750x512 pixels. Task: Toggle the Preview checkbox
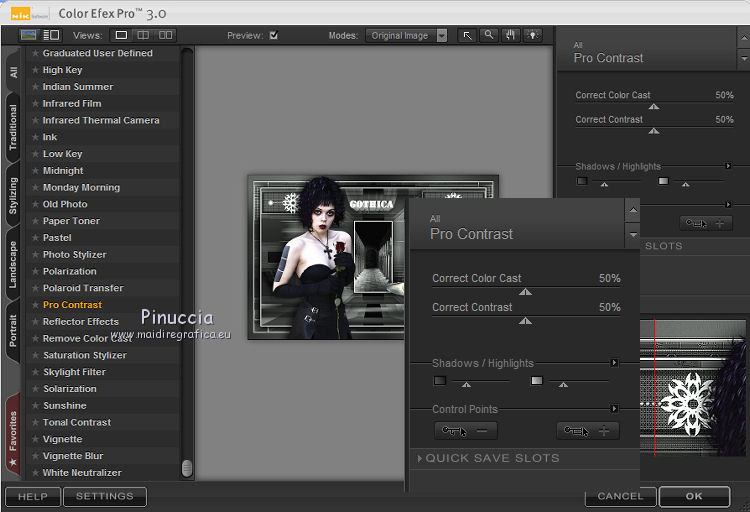[x=274, y=35]
